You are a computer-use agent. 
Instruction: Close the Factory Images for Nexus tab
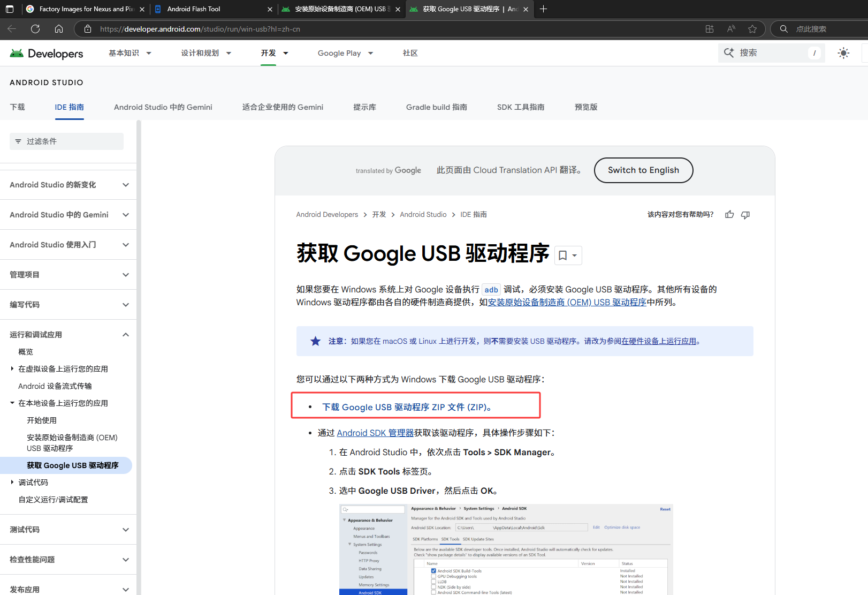point(142,9)
